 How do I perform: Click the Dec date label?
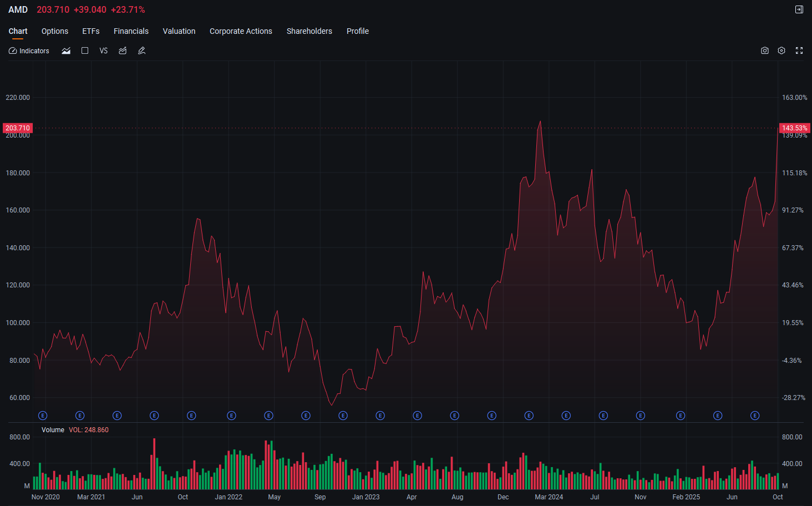tap(503, 497)
